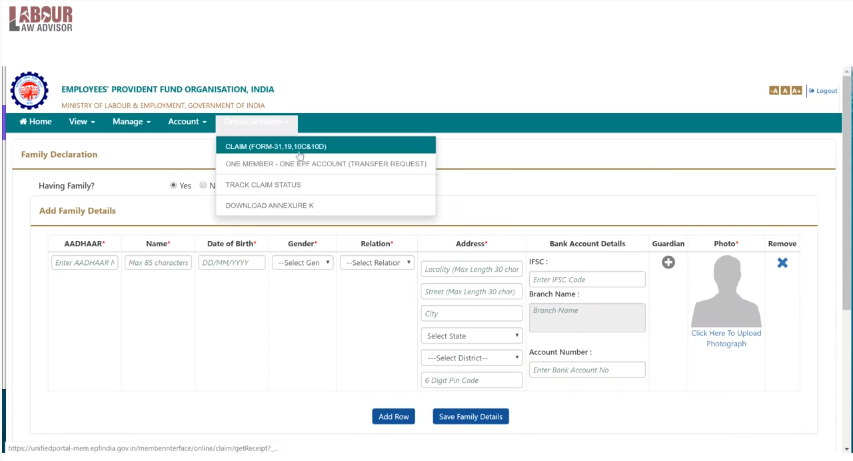Increase font size with A+ icon
Screen dimensions: 853x461
pyautogui.click(x=796, y=91)
